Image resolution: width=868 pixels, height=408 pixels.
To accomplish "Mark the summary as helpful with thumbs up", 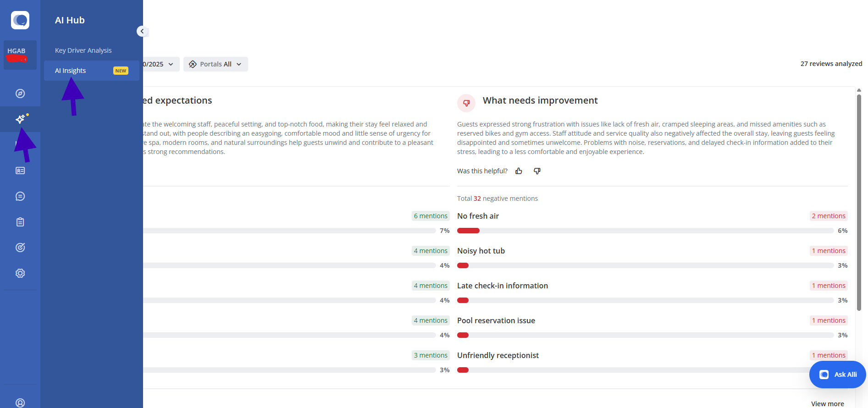I will [519, 171].
